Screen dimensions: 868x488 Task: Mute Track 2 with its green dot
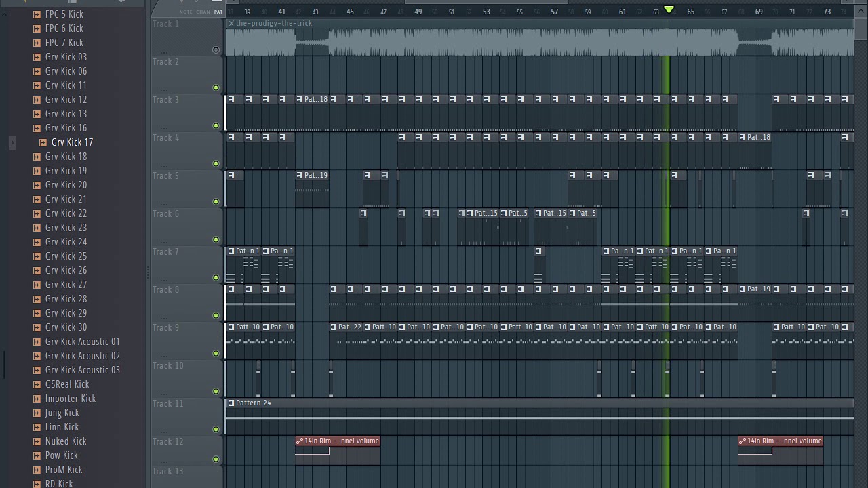tap(216, 87)
